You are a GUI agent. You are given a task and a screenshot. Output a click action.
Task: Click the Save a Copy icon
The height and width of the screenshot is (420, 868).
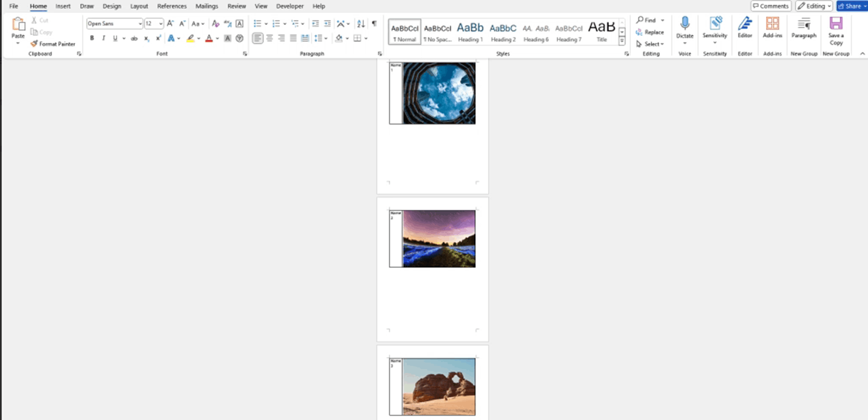coord(836,23)
